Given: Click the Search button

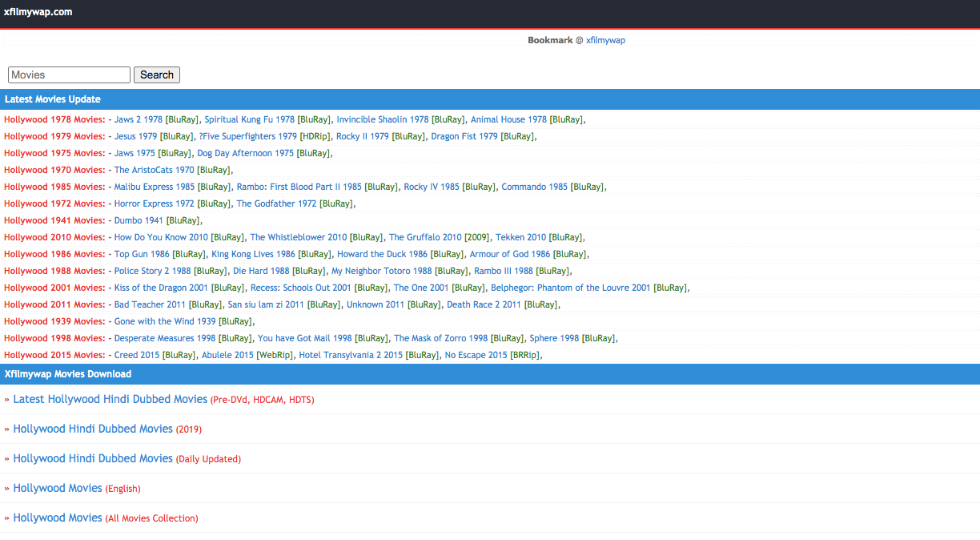Looking at the screenshot, I should pos(157,75).
